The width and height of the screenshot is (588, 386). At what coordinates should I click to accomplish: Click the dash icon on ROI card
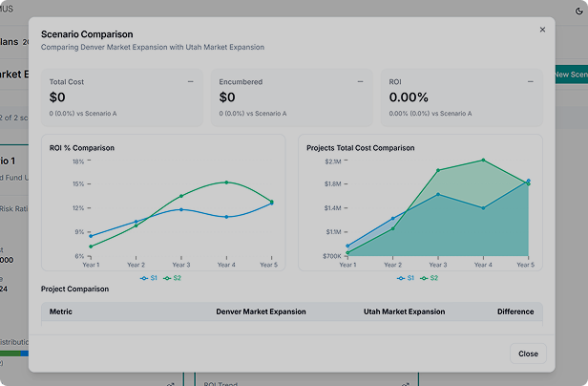531,81
